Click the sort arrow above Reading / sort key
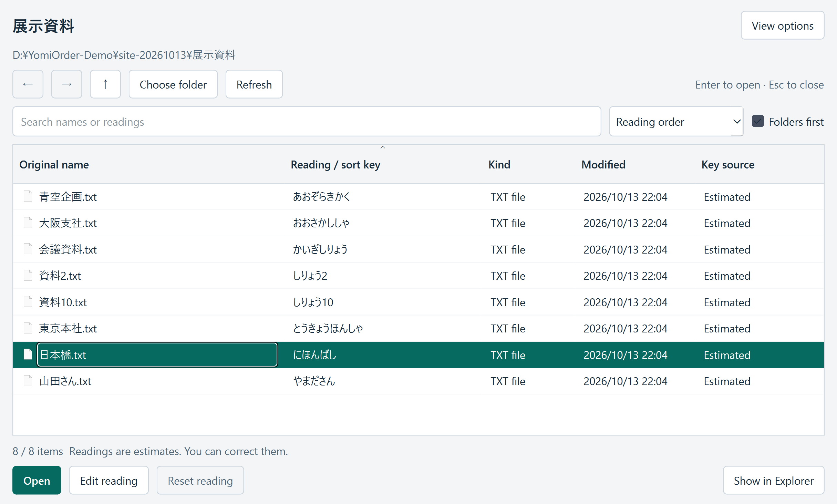The height and width of the screenshot is (504, 837). pyautogui.click(x=383, y=147)
